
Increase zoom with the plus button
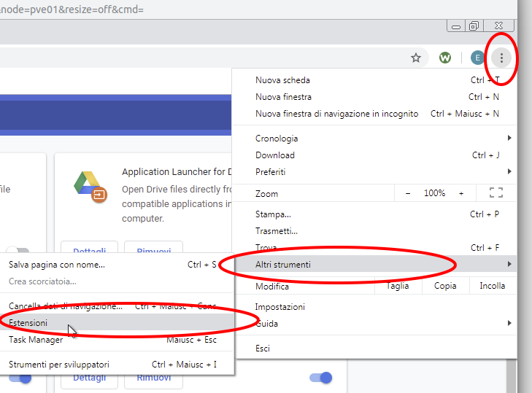pyautogui.click(x=461, y=193)
